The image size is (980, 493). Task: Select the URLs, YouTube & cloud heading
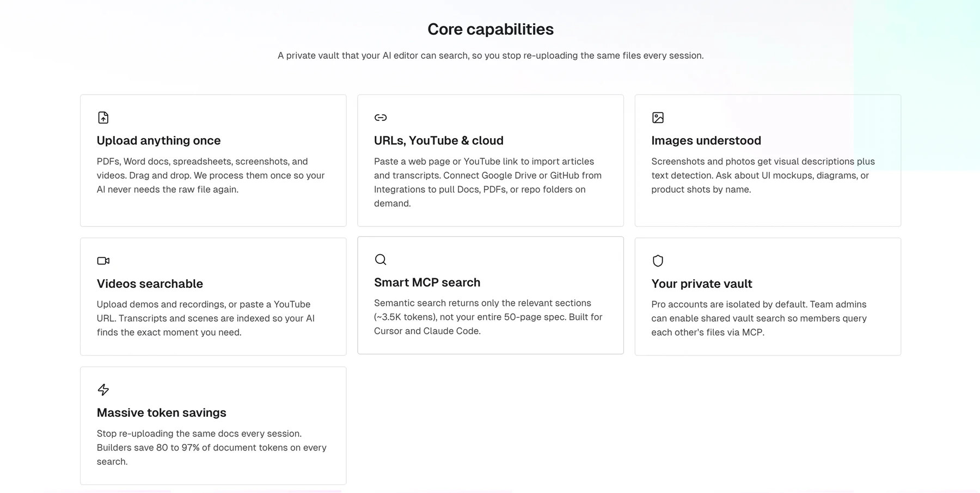coord(439,140)
